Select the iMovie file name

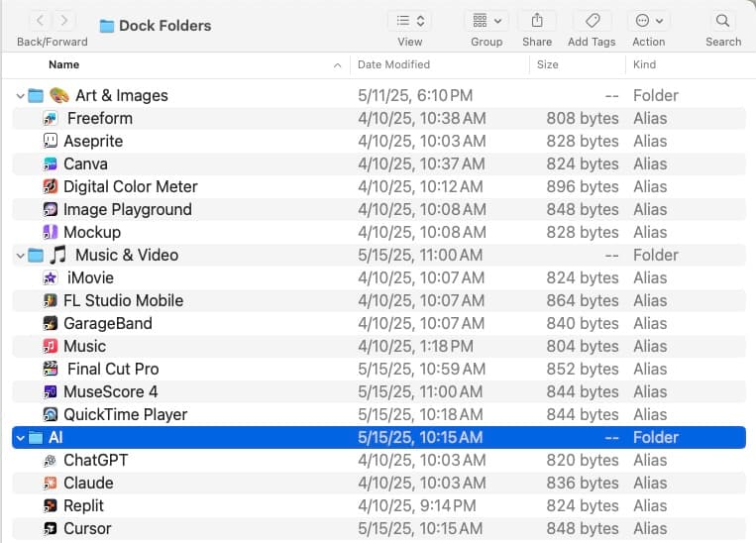pyautogui.click(x=90, y=277)
